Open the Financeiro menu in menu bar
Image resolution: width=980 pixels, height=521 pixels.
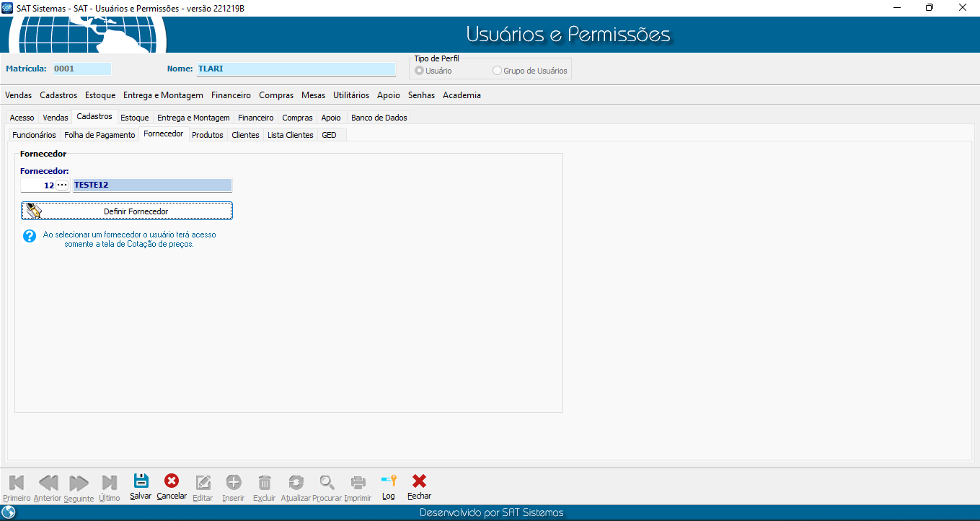pos(231,95)
